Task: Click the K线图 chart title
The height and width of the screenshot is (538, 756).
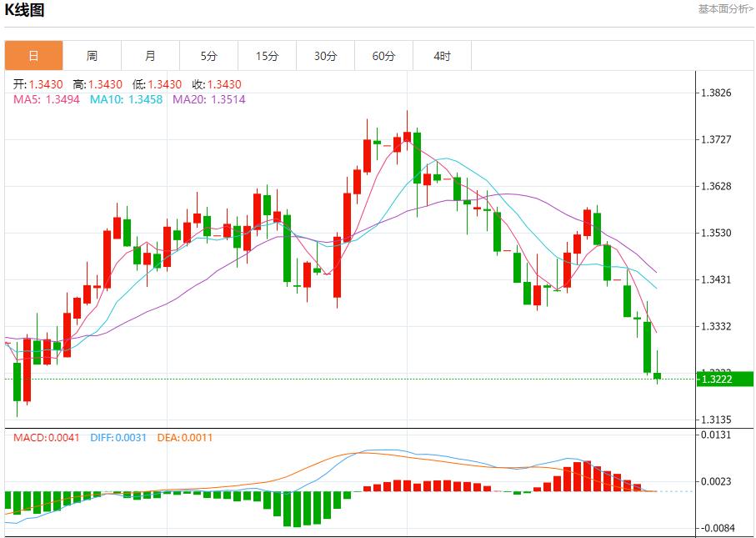Action: (x=27, y=10)
